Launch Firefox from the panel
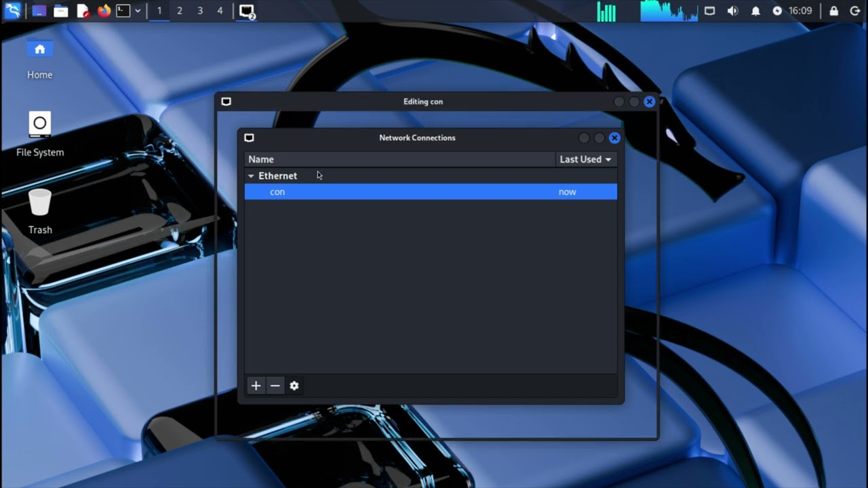This screenshot has height=488, width=868. (104, 11)
